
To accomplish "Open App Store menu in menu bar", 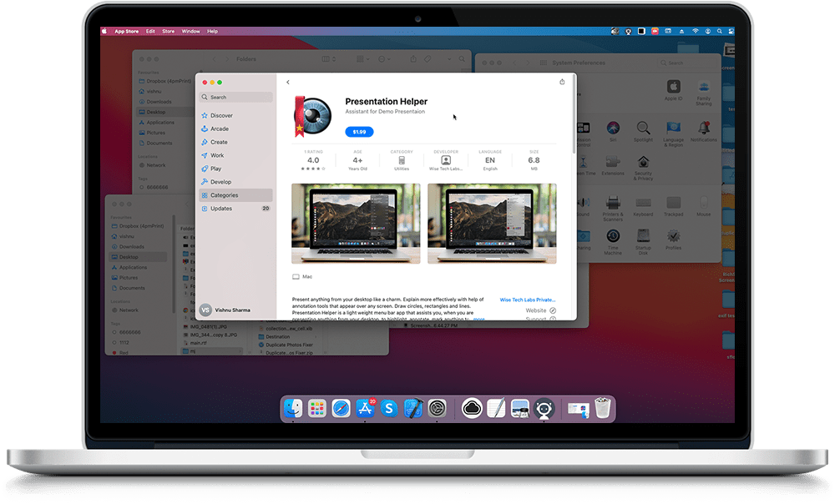I will [127, 32].
